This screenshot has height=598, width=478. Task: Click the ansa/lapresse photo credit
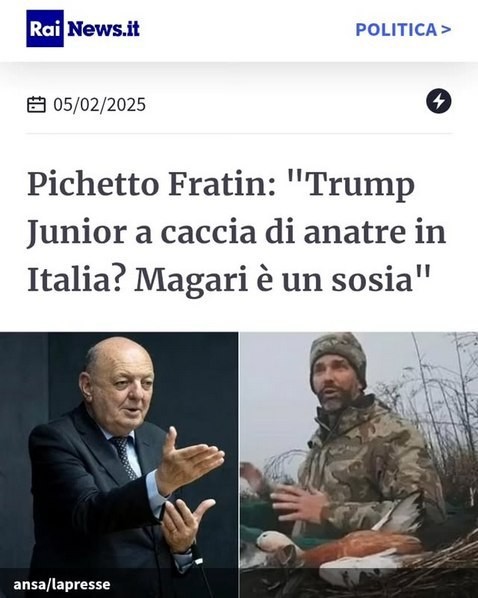[x=62, y=584]
